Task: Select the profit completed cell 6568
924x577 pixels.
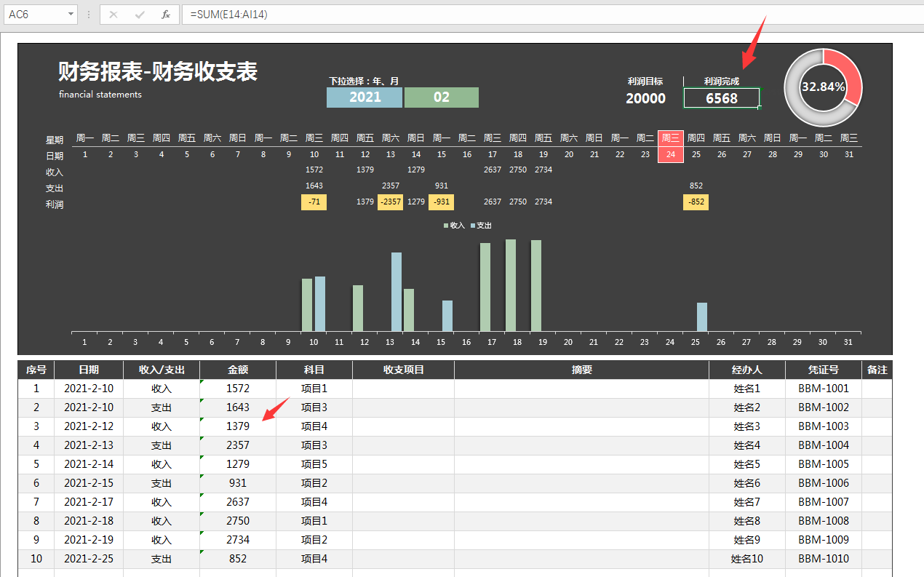Action: click(722, 98)
